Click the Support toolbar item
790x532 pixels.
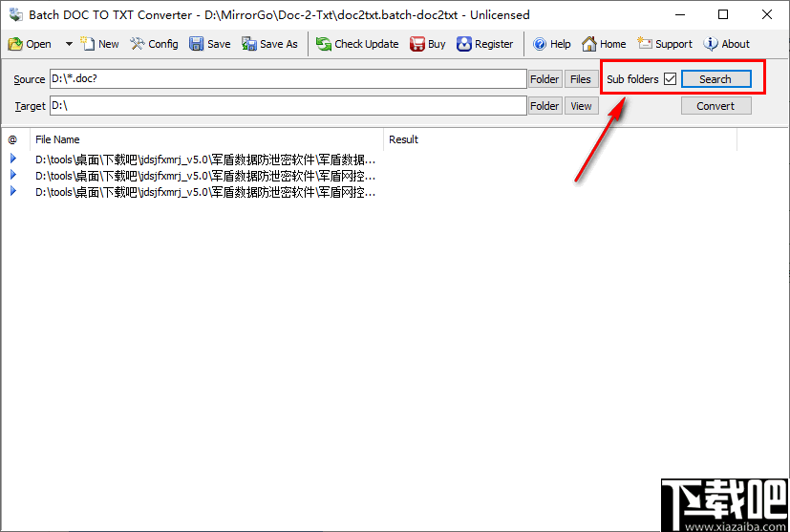coord(665,44)
